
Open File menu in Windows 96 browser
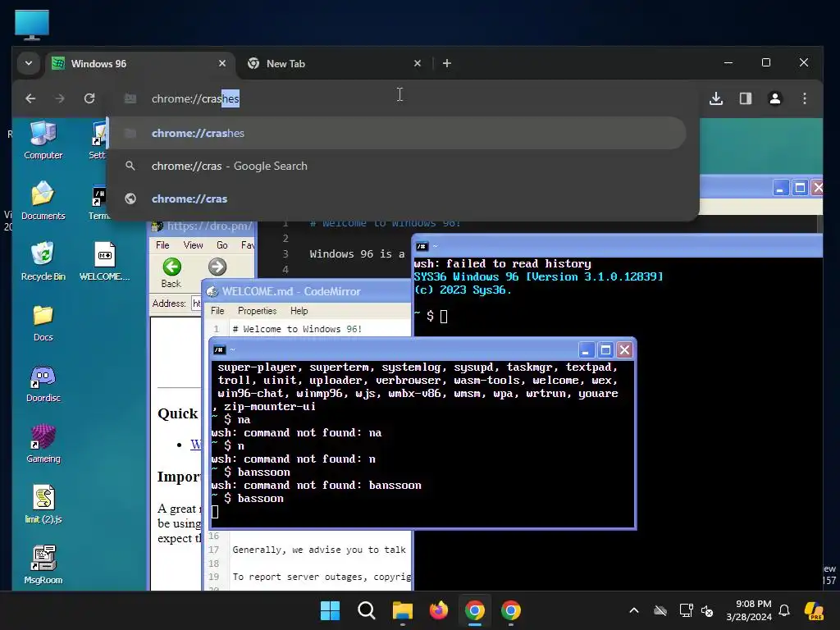click(162, 244)
